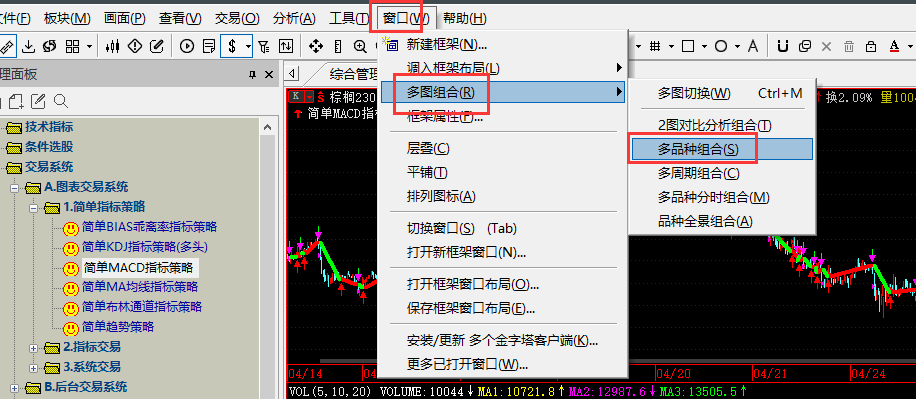Expand the 2.指标交易 tree node
The image size is (916, 399).
(33, 348)
